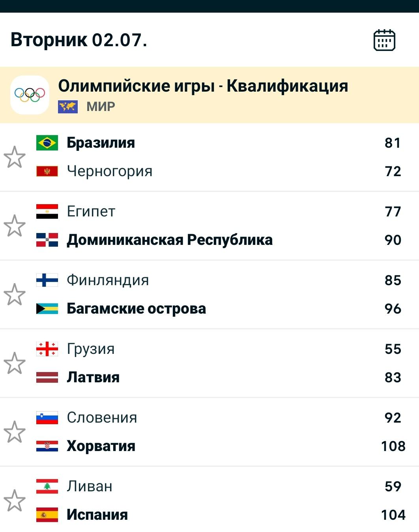419x532 pixels.
Task: Toggle favorite star for Finland vs Bahamas
Action: pos(15,295)
